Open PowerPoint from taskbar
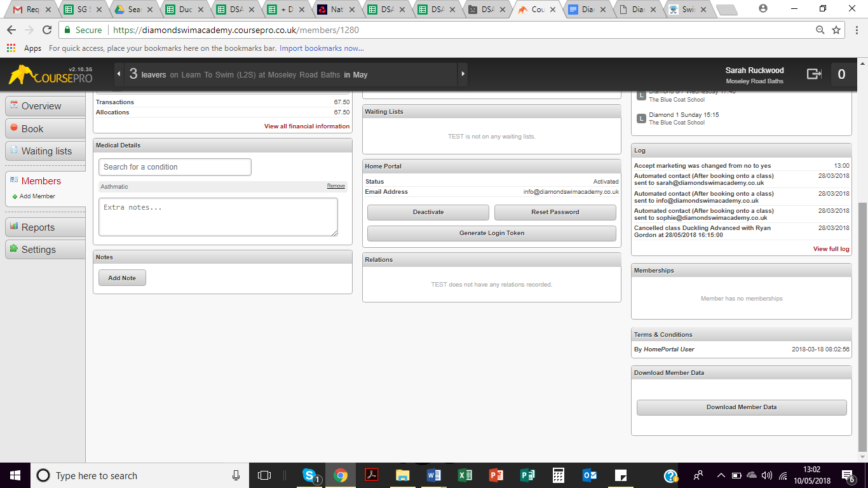Viewport: 868px width, 488px height. [496, 475]
